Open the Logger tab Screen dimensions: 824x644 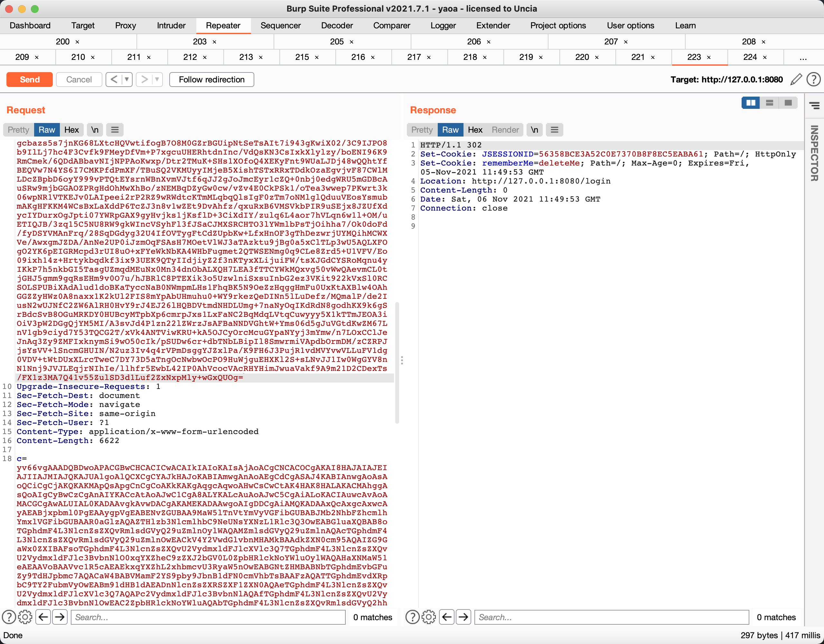coord(443,26)
